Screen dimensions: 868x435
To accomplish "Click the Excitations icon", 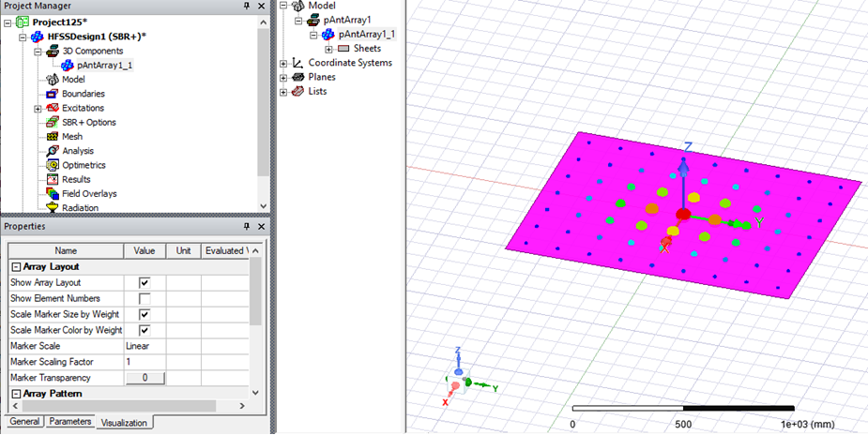I will tap(53, 109).
